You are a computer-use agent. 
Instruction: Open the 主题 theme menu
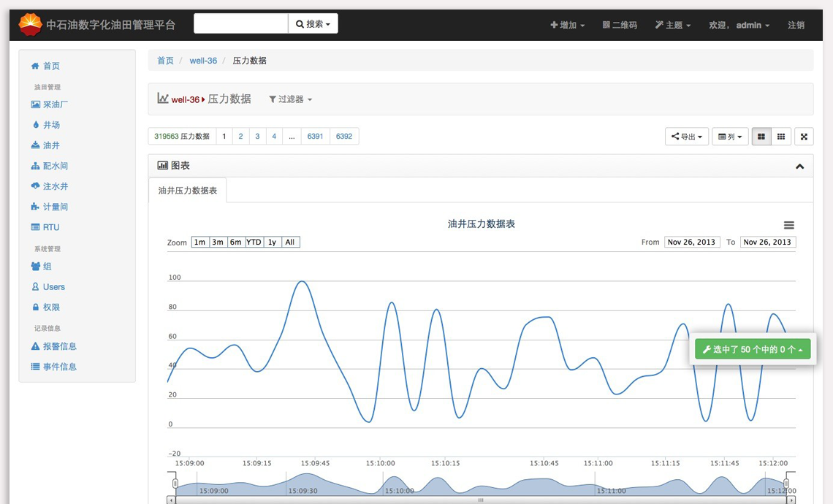673,25
